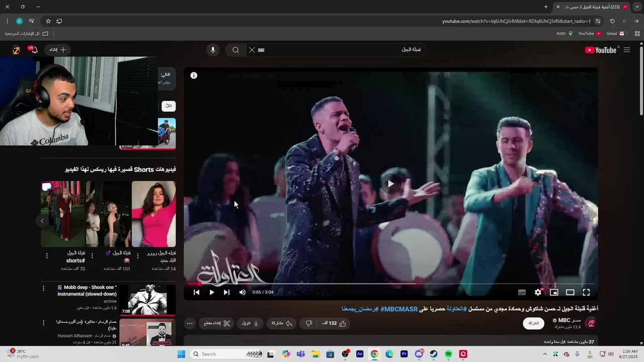The width and height of the screenshot is (644, 362).
Task: Open the MBC مصر channel avatar
Action: click(x=591, y=323)
